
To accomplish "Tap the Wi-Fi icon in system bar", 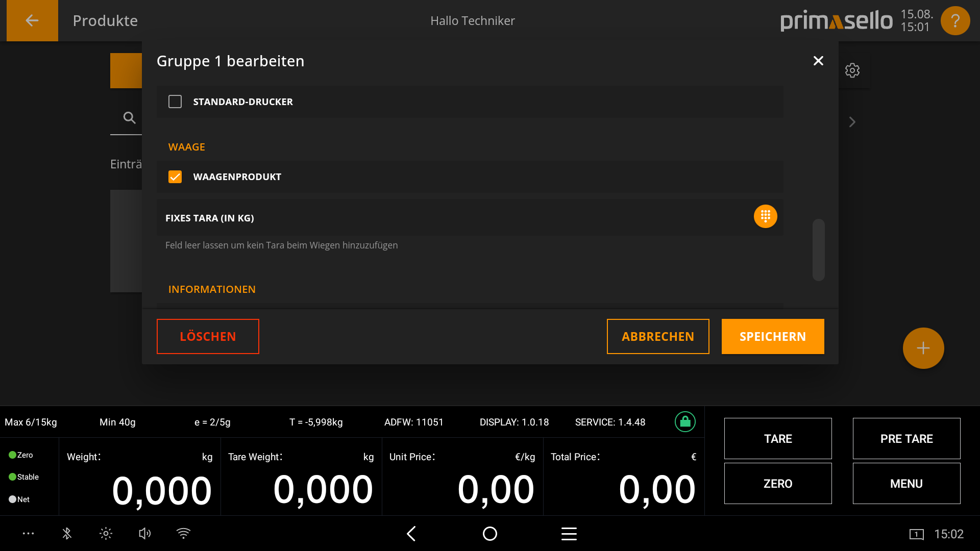I will pyautogui.click(x=183, y=534).
